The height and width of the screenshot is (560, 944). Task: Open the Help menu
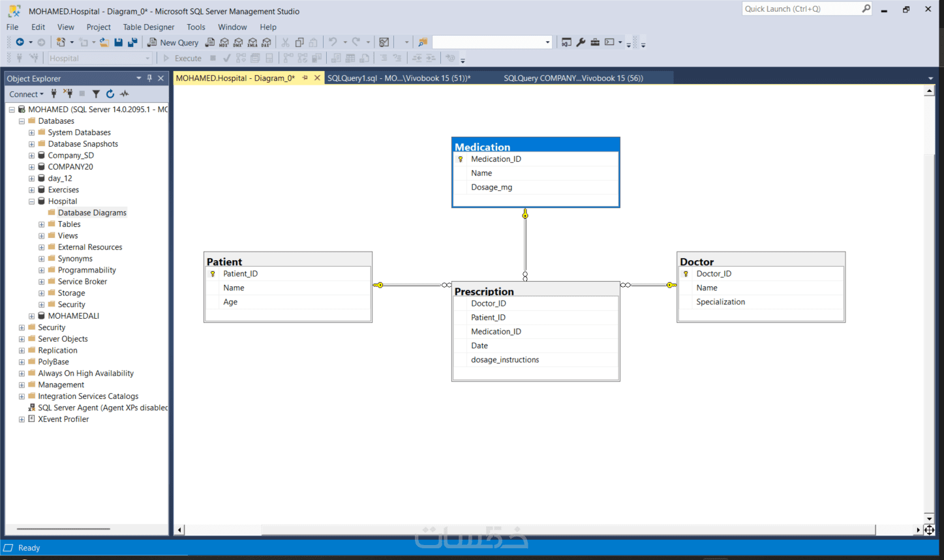pyautogui.click(x=268, y=27)
